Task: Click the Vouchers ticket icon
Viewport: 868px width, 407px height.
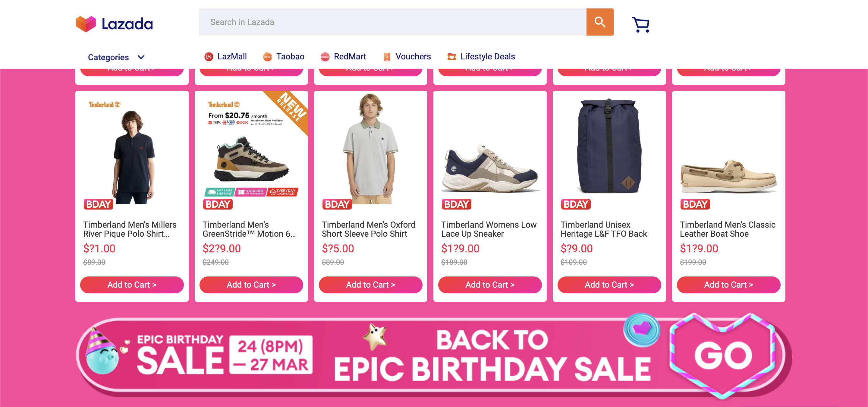Action: 387,57
